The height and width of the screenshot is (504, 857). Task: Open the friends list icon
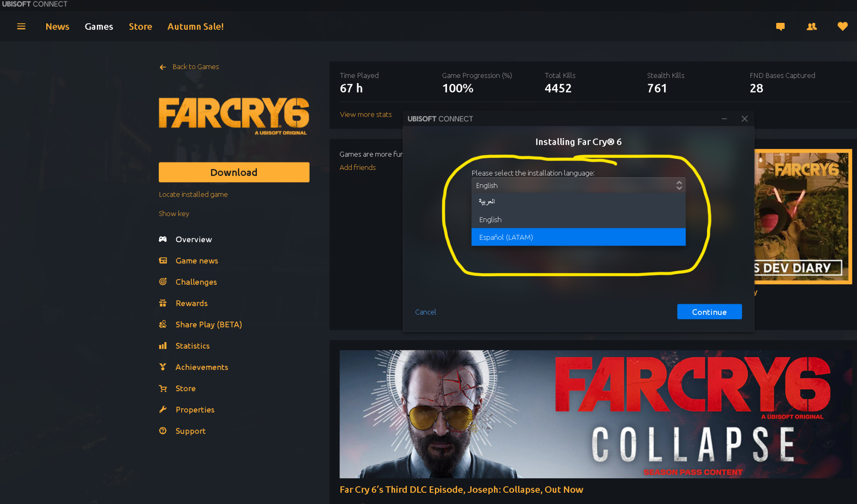coord(812,27)
